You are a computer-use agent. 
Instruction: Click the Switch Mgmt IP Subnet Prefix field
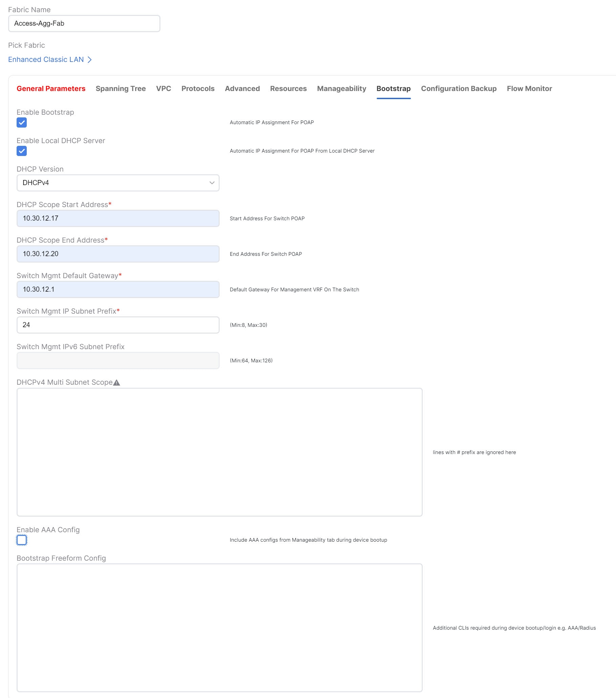click(x=118, y=325)
